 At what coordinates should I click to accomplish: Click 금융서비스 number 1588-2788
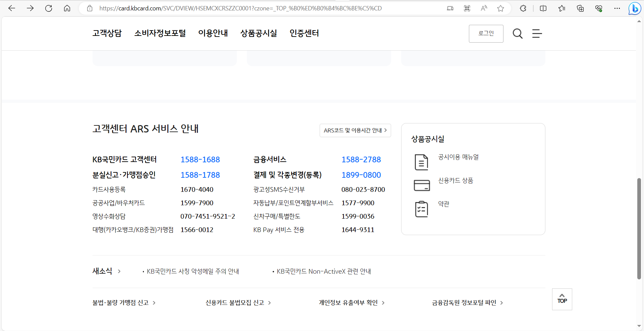[361, 160]
